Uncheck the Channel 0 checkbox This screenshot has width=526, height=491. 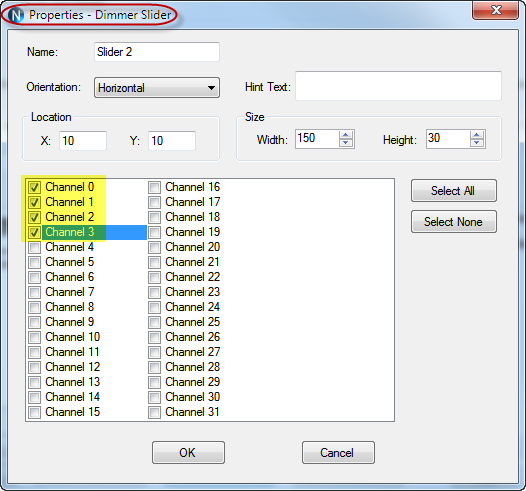pyautogui.click(x=34, y=187)
